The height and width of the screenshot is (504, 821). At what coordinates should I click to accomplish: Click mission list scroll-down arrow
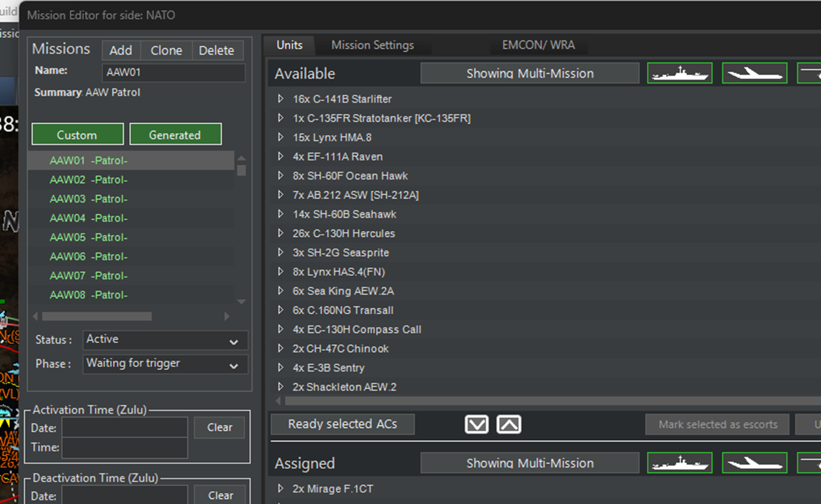242,302
